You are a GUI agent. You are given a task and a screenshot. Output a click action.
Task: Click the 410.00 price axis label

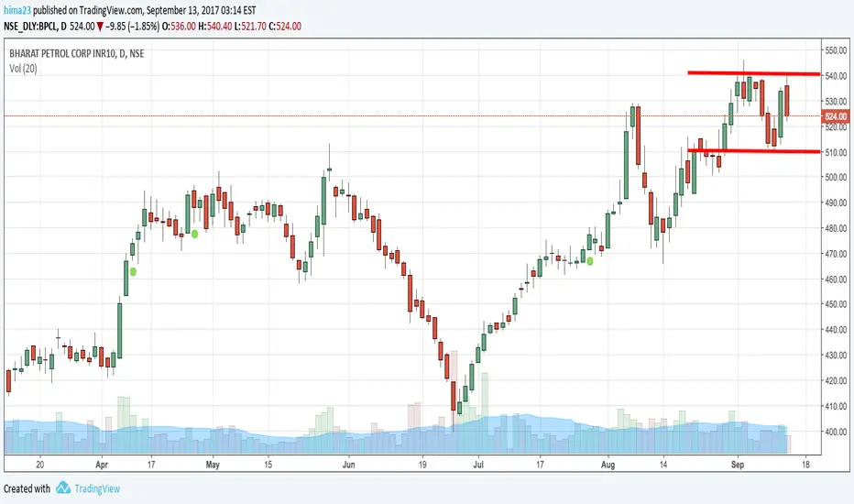pos(836,406)
